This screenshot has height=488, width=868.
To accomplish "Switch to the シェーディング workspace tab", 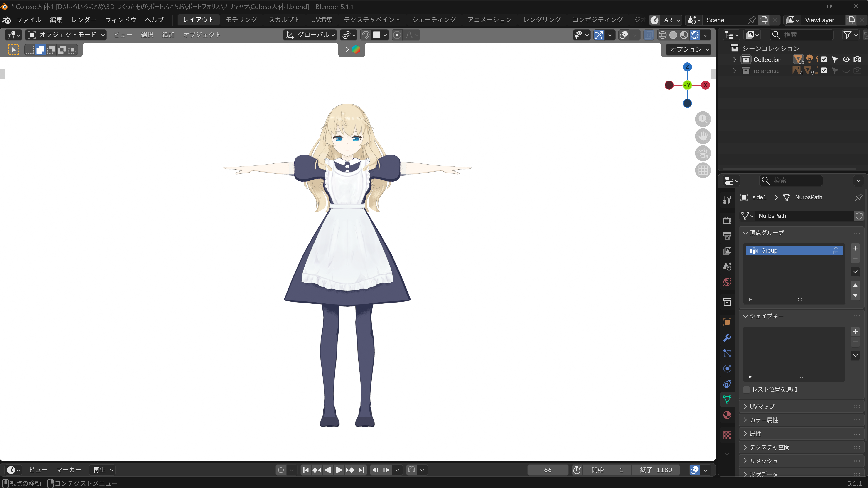I will [x=434, y=20].
